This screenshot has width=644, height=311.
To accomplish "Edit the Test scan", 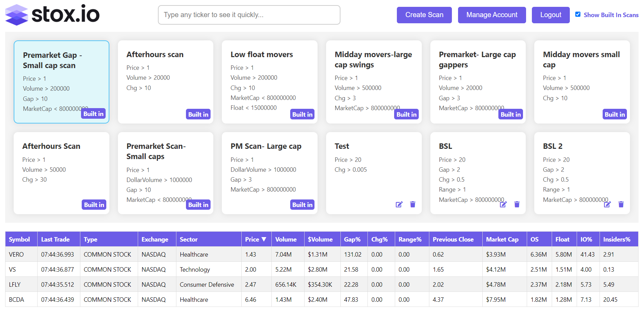I will tap(399, 204).
